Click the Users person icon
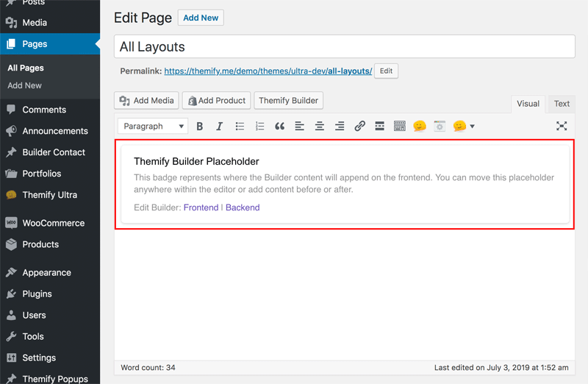The width and height of the screenshot is (588, 384). (11, 316)
